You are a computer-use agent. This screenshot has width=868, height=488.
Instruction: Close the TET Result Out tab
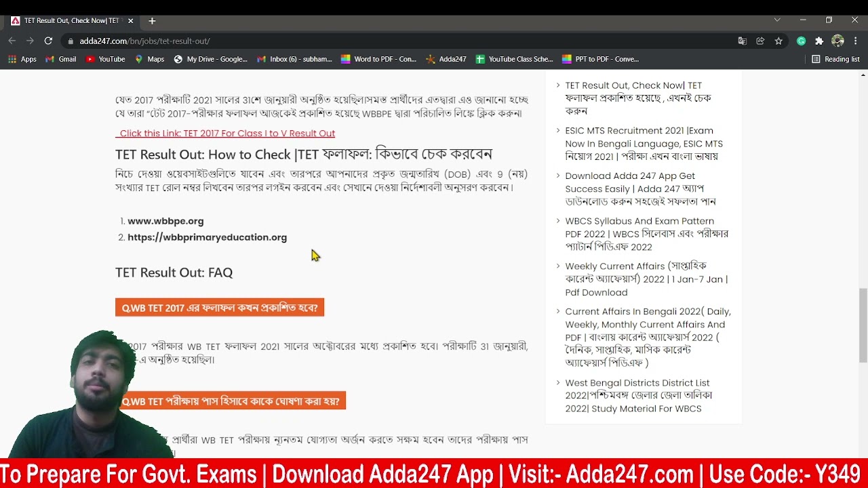(x=130, y=21)
